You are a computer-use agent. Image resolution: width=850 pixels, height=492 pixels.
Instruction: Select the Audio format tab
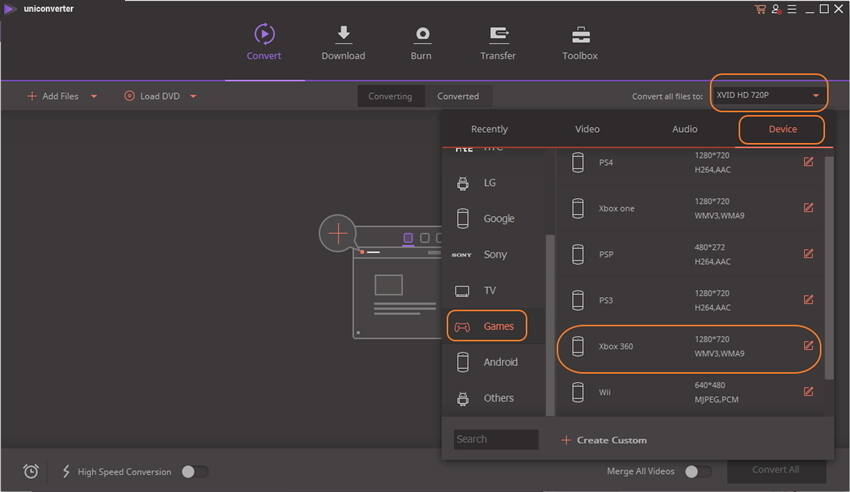[x=685, y=129]
